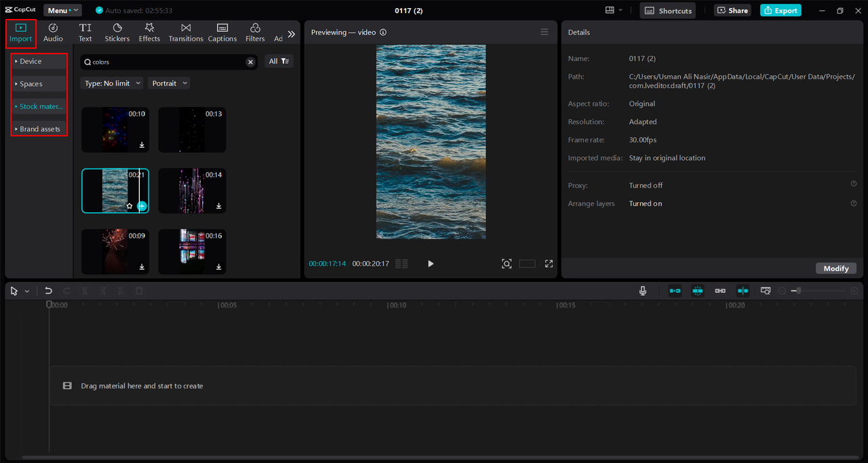The width and height of the screenshot is (868, 463).
Task: Download the 00:16 stock clip
Action: point(218,267)
